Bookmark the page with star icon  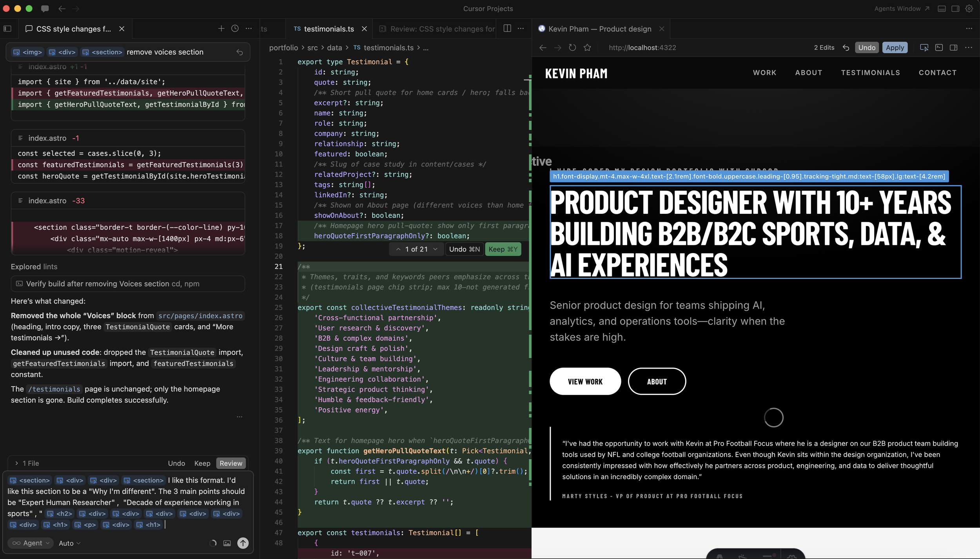tap(587, 47)
